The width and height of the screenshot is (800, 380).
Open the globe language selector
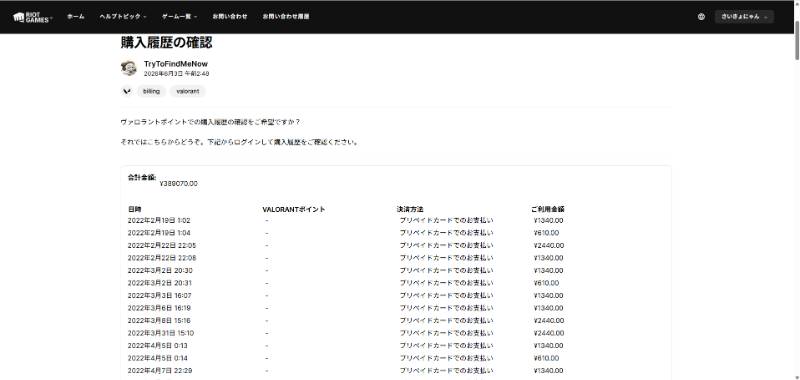click(x=701, y=16)
